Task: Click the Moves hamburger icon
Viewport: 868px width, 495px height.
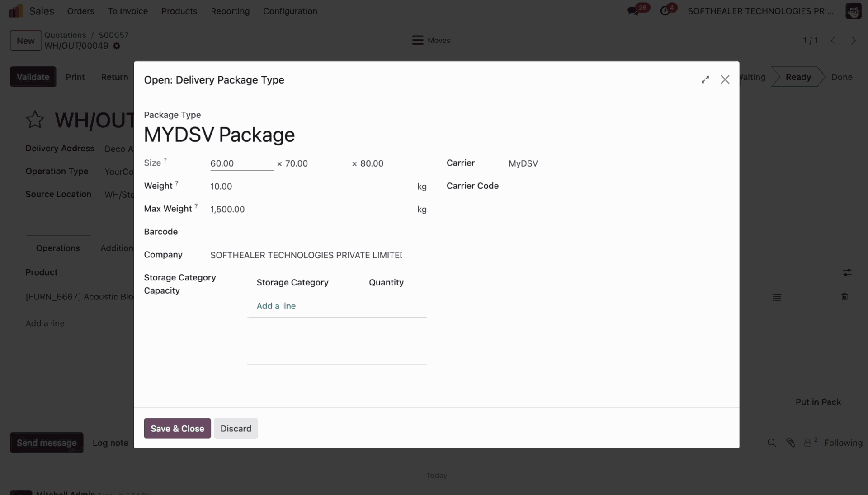Action: click(x=418, y=40)
